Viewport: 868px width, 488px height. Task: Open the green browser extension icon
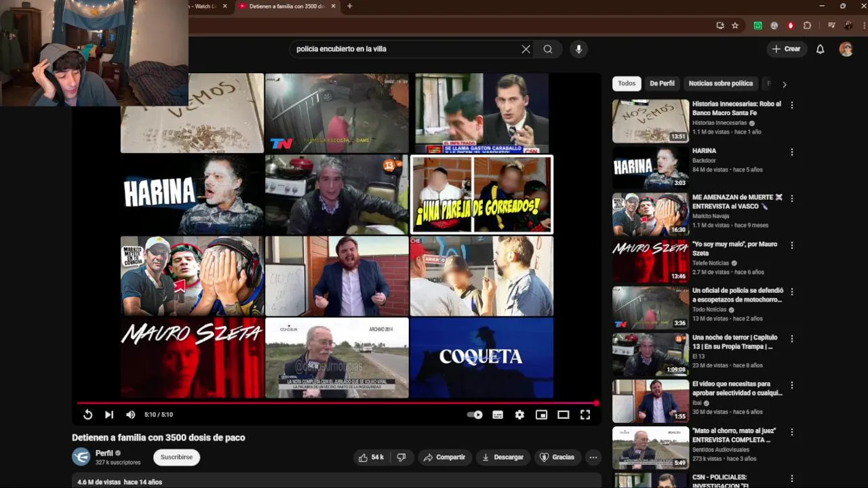click(x=758, y=26)
